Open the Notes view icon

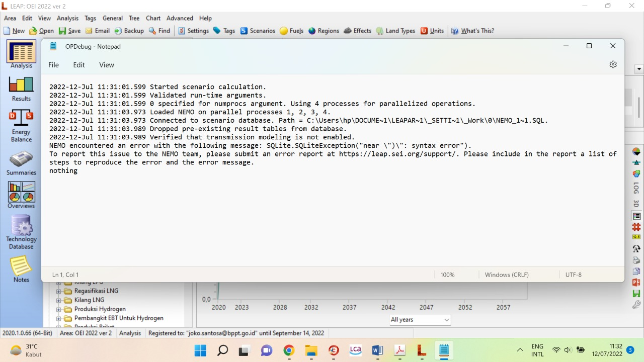(21, 269)
